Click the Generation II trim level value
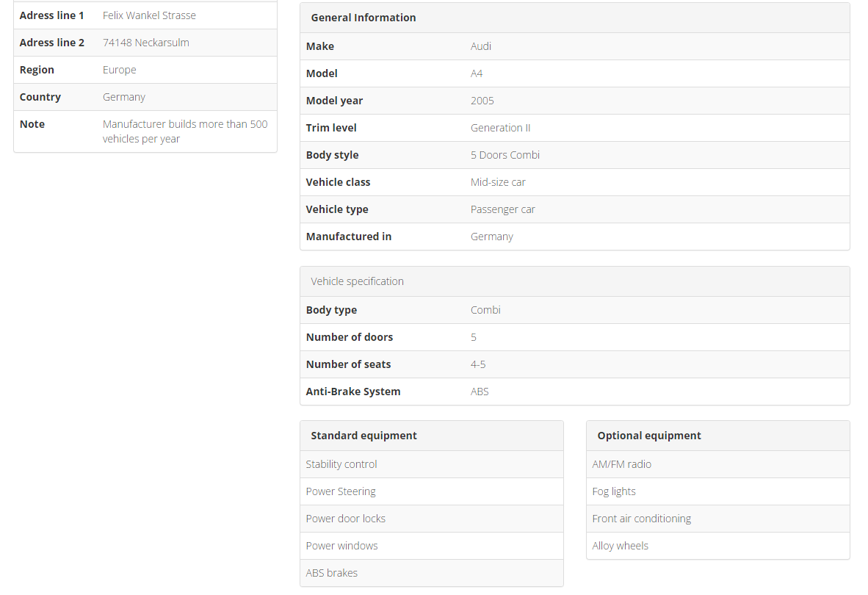868x595 pixels. pyautogui.click(x=500, y=128)
